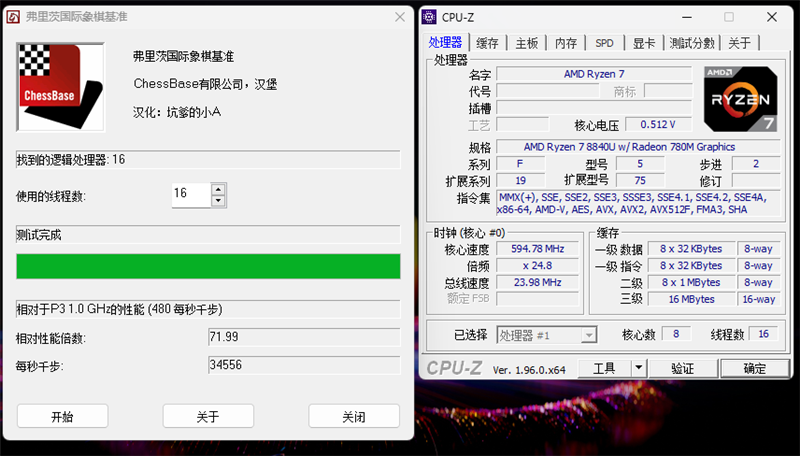Switch to the 主板 tab
Viewport: 800px width, 456px height.
click(x=527, y=43)
